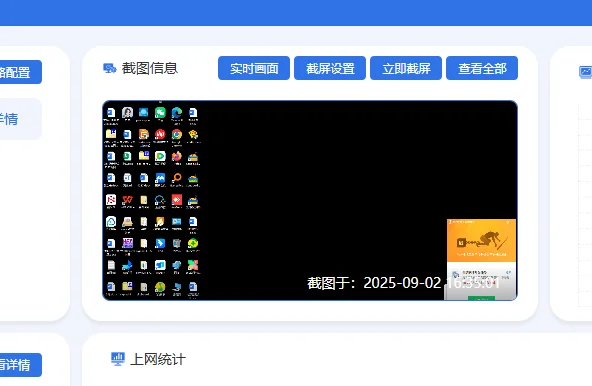Viewport: 592px width, 386px height.
Task: Click the partially visible 看详情 button
Action: 21,365
